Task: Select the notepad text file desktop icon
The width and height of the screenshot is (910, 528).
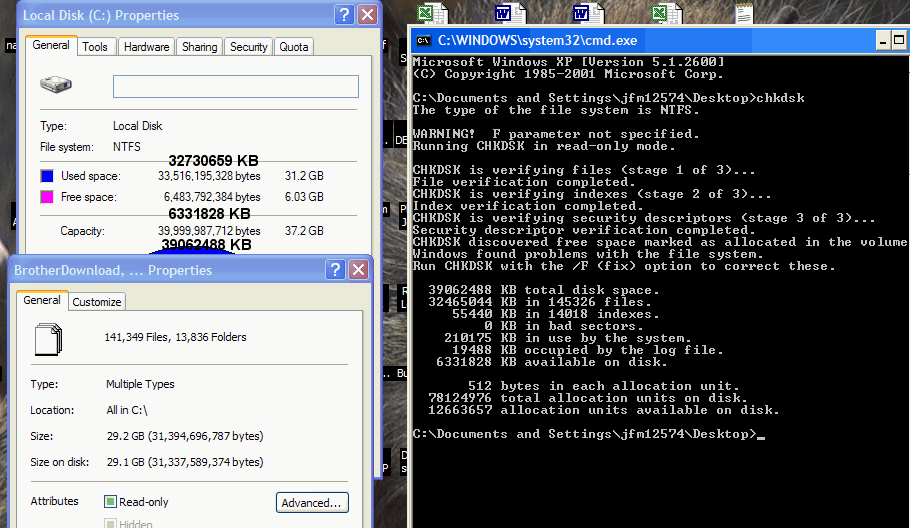Action: [744, 13]
